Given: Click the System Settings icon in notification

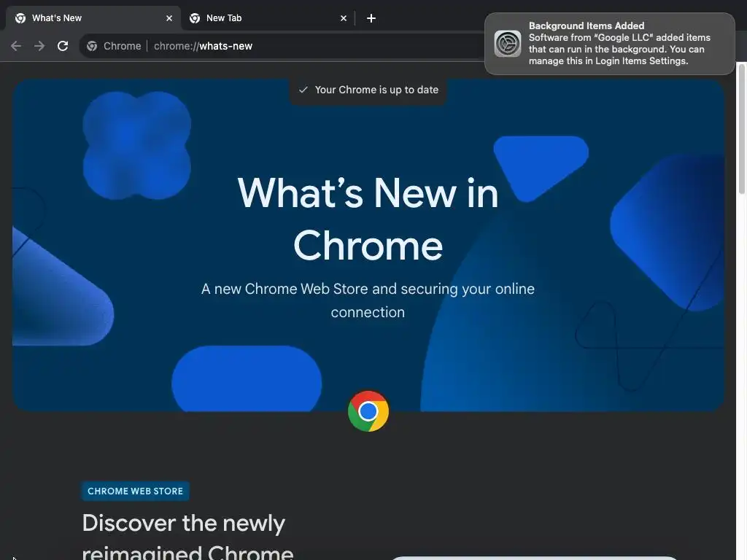Looking at the screenshot, I should pos(508,43).
